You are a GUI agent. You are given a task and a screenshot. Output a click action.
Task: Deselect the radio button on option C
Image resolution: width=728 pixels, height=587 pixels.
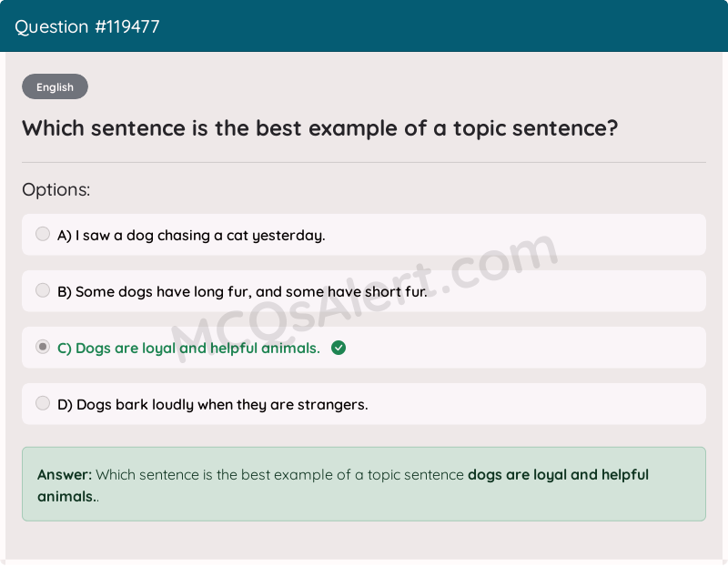pos(43,347)
